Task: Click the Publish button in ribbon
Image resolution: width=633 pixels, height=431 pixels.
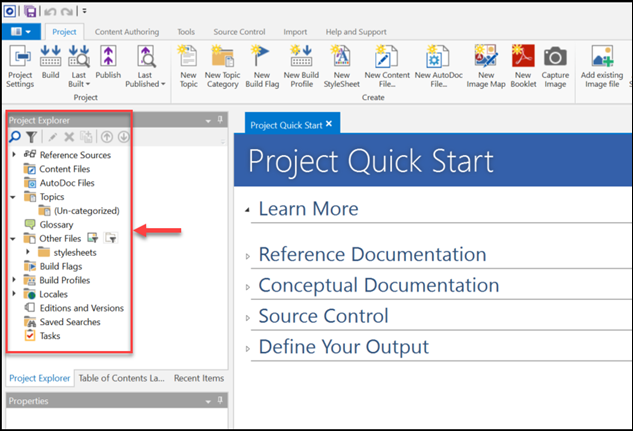Action: [107, 64]
